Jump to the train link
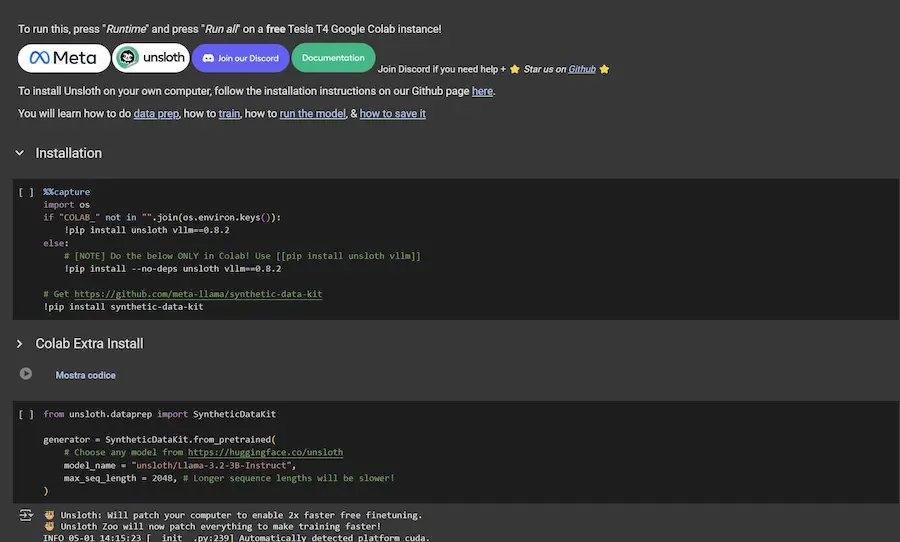The height and width of the screenshot is (542, 900). point(229,114)
